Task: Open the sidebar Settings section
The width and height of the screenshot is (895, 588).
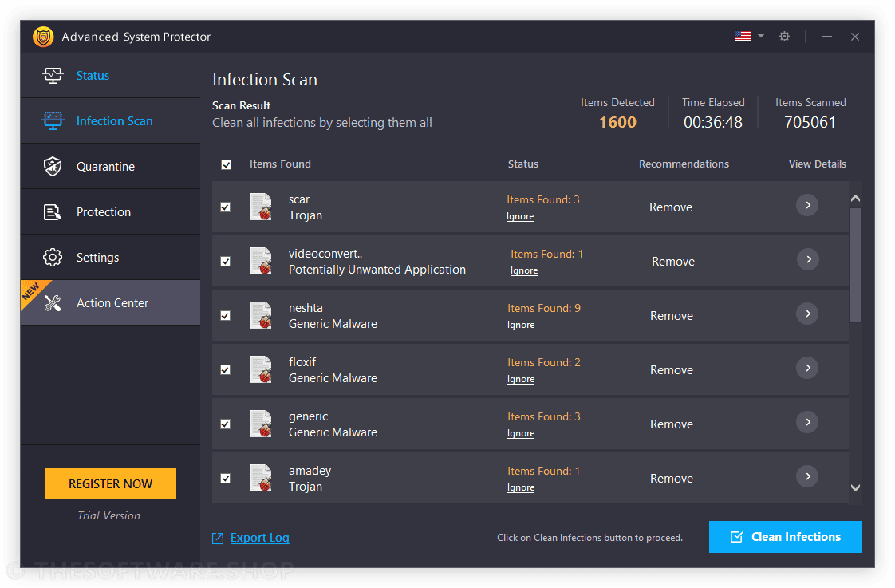Action: (x=110, y=258)
